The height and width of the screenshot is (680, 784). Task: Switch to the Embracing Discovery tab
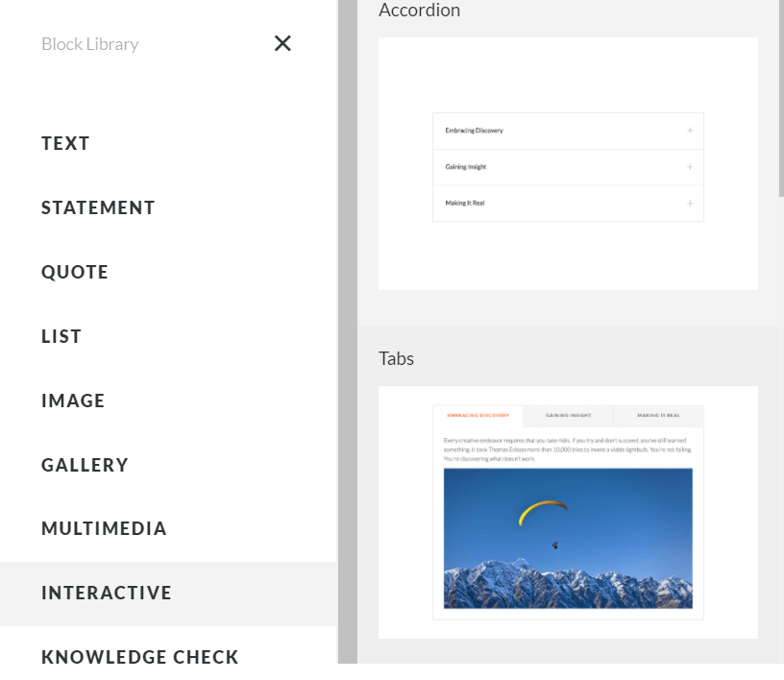click(478, 416)
